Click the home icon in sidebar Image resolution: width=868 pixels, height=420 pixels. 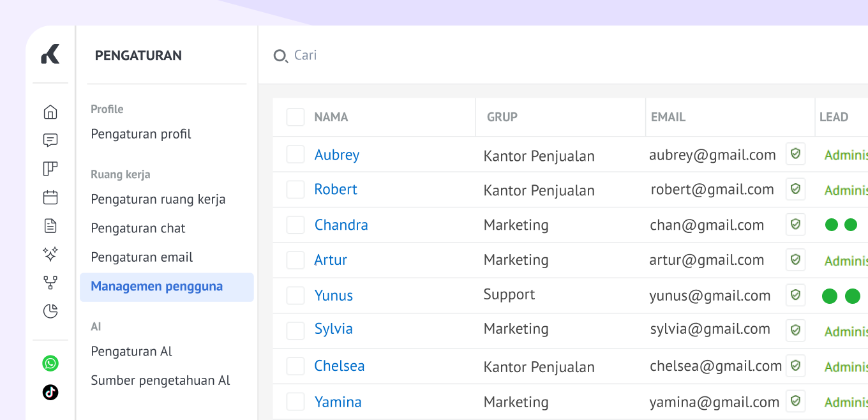[x=50, y=112]
